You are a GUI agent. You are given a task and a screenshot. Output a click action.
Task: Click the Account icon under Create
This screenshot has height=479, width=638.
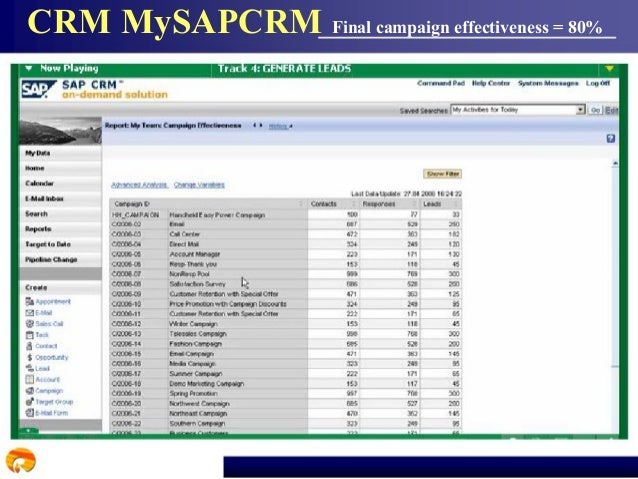pyautogui.click(x=29, y=379)
